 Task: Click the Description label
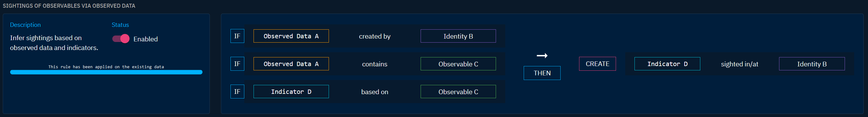coord(25,25)
